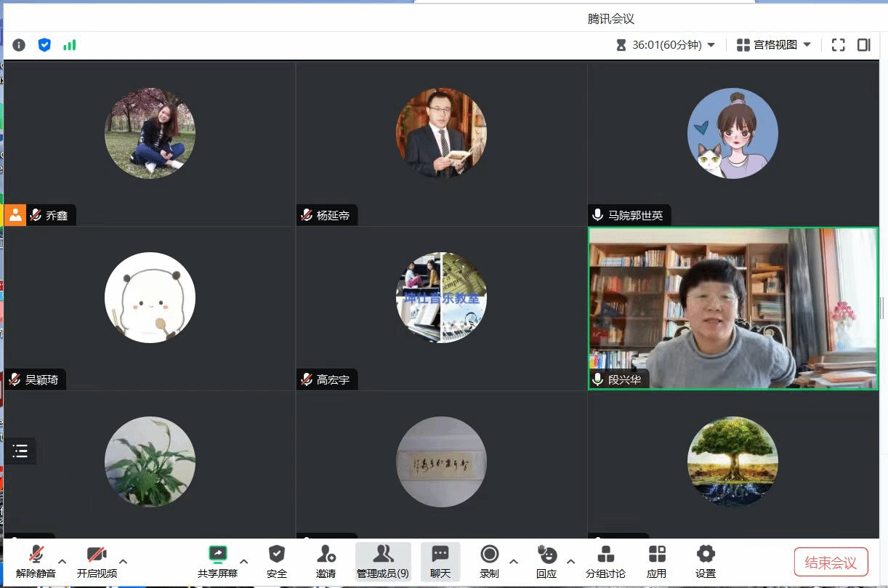The width and height of the screenshot is (888, 588).
Task: Open the 聊天 chat panel
Action: [x=440, y=561]
